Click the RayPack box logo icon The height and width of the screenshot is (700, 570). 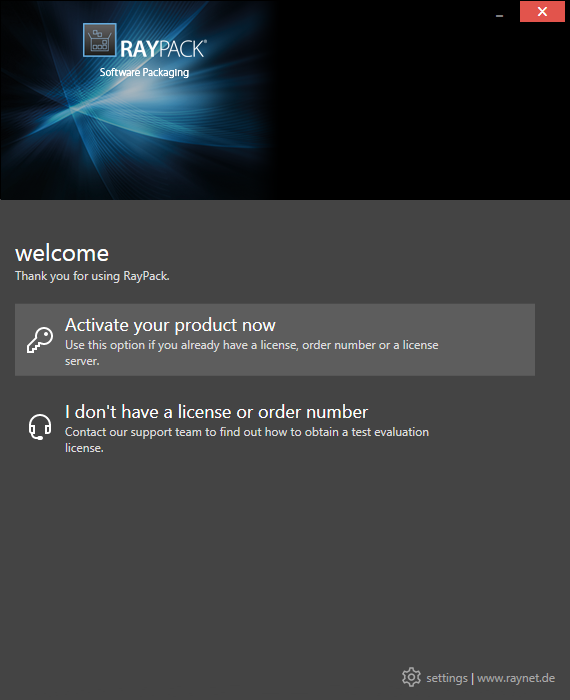pyautogui.click(x=100, y=40)
